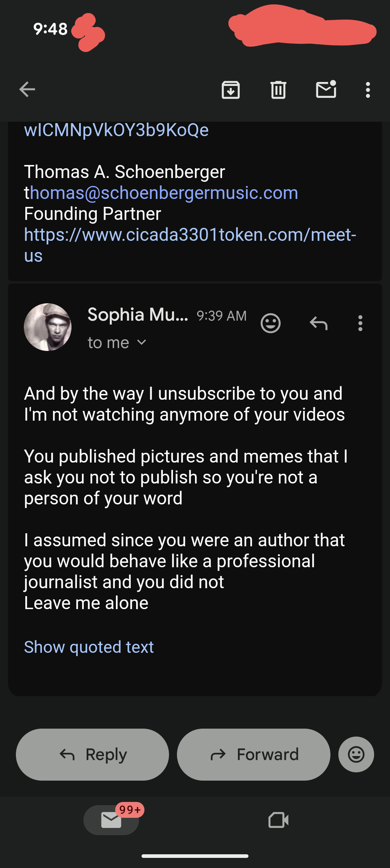Open the wICMNpVkOY3b9KoQe link

coord(116,130)
